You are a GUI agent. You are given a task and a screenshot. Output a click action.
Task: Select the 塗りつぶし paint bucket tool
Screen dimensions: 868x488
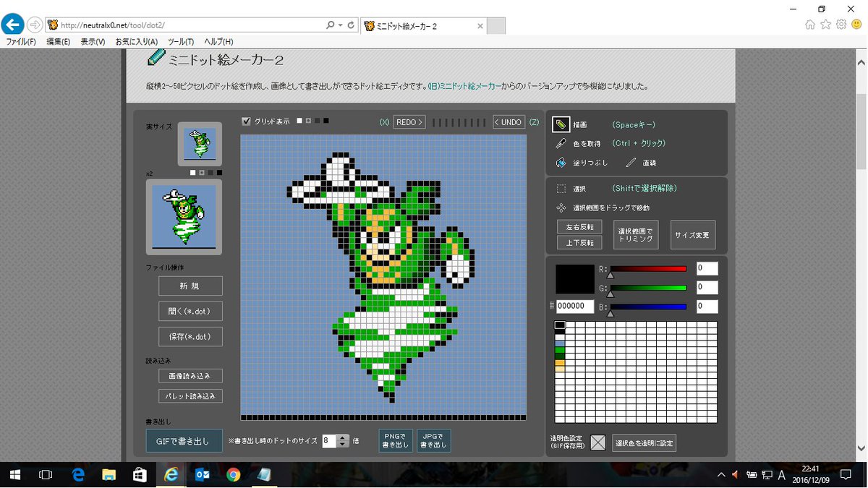click(561, 163)
